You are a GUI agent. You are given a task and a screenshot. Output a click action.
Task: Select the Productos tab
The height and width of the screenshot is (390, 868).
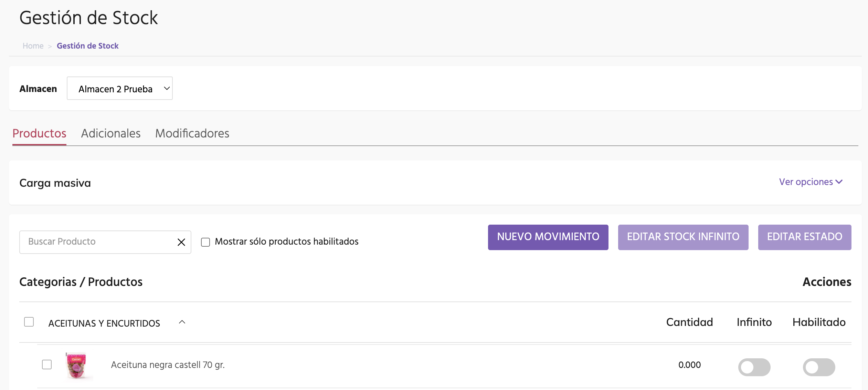tap(39, 133)
